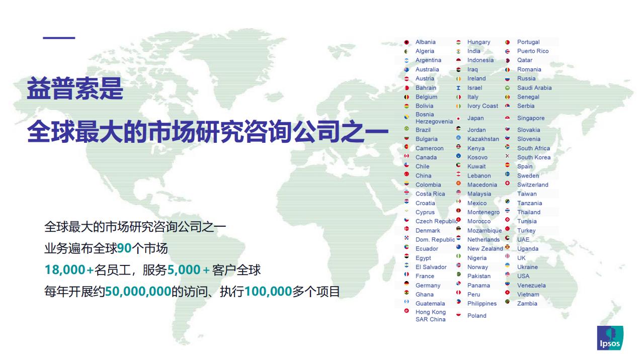
Task: Click the Turkey flag icon
Action: (x=508, y=230)
